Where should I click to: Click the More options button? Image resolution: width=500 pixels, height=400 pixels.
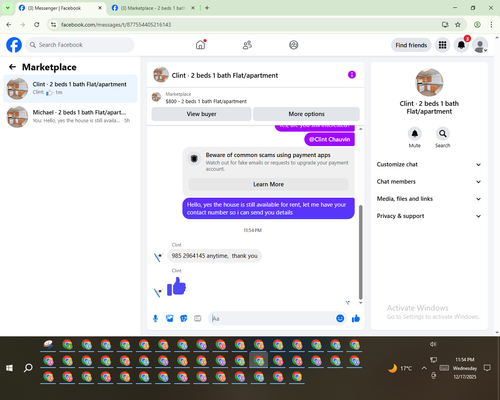pos(306,114)
